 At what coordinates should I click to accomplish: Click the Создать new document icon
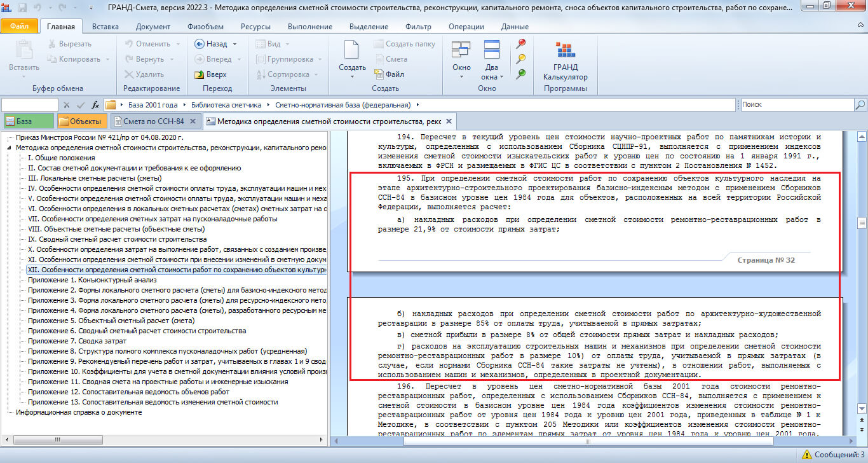tap(351, 50)
